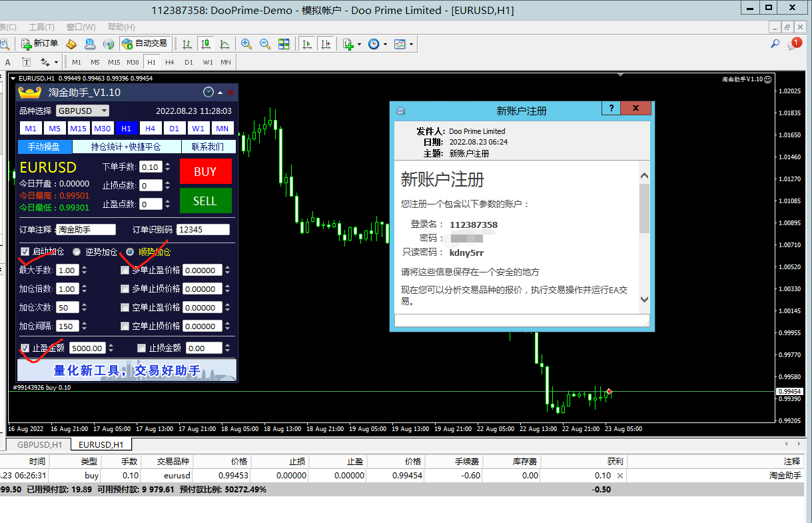Screen dimensions: 812x523
Task: Adjust the 加仓间隔 stepper arrows
Action: click(x=85, y=326)
